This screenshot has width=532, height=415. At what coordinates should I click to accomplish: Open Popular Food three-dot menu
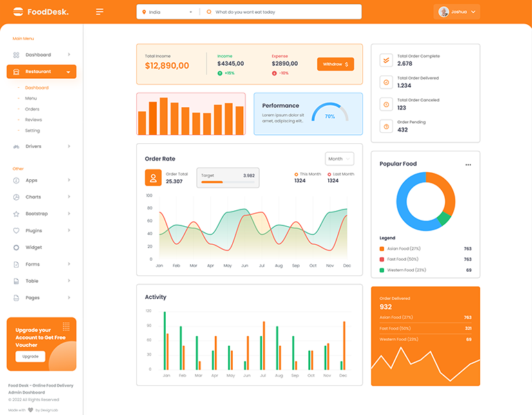(x=468, y=165)
